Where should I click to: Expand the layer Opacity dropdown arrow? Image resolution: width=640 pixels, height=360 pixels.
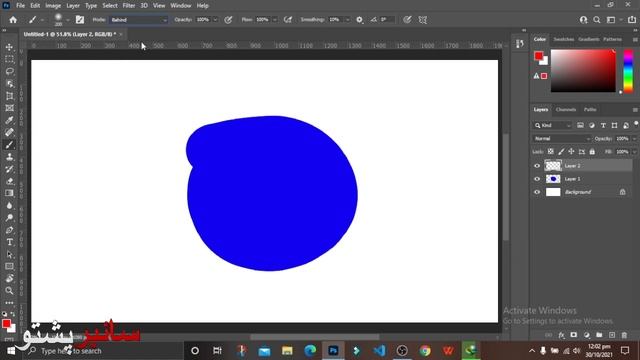click(634, 139)
